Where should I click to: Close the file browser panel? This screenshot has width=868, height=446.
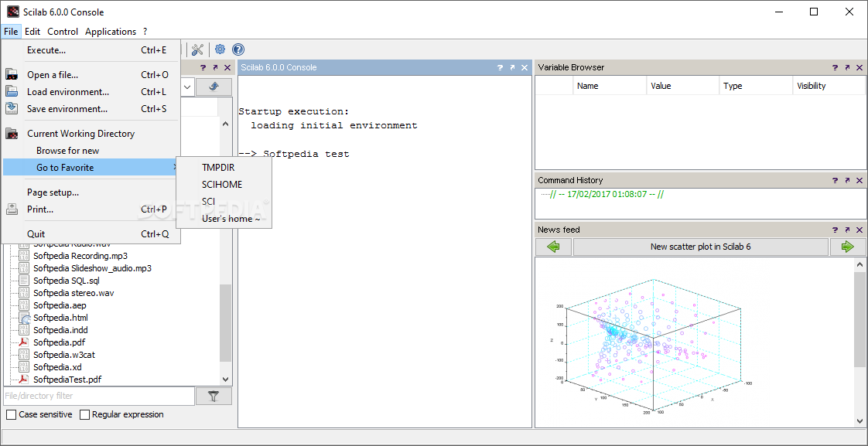point(227,67)
